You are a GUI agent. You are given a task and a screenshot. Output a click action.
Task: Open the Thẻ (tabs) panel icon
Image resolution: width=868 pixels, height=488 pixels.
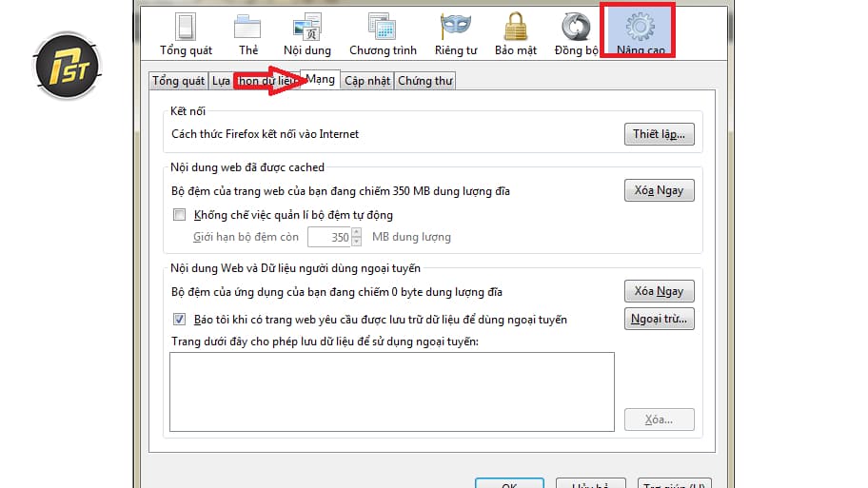tap(248, 34)
